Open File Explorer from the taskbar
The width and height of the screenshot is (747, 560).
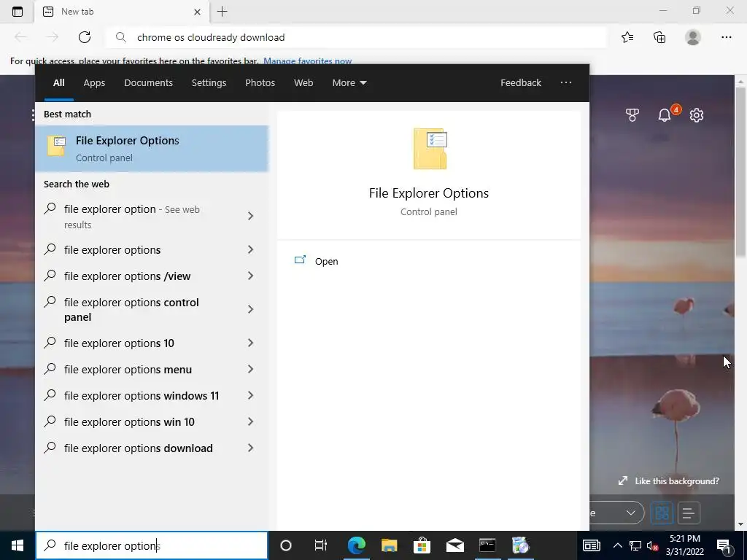[390, 545]
